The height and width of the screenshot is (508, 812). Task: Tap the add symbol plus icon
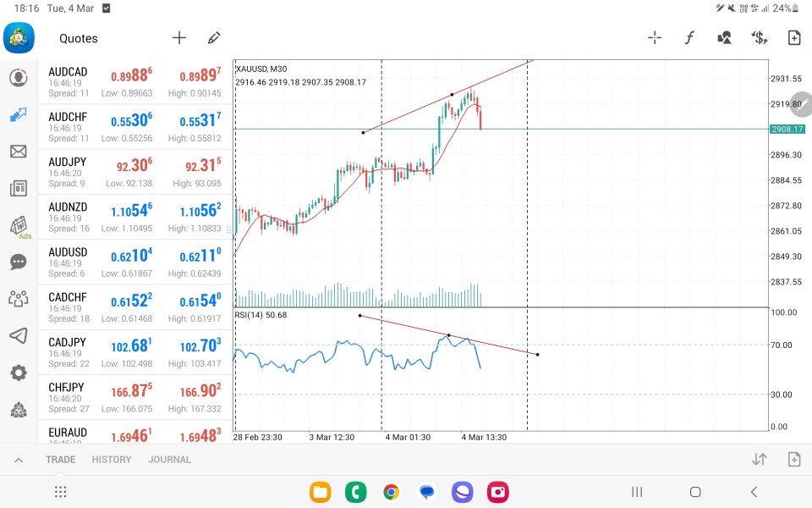point(179,38)
